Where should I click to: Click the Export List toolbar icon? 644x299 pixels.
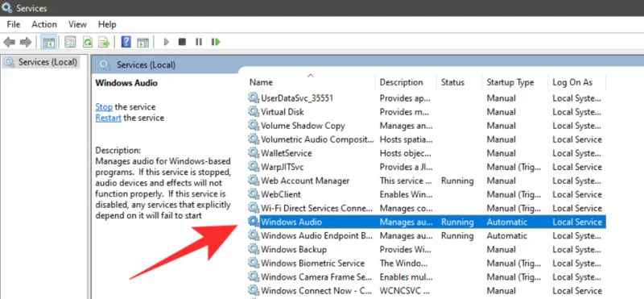[x=105, y=42]
